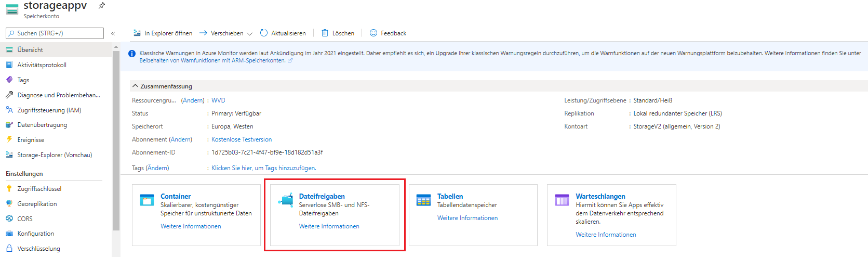Click the Feedback smiley icon
868x257 pixels.
pos(373,33)
